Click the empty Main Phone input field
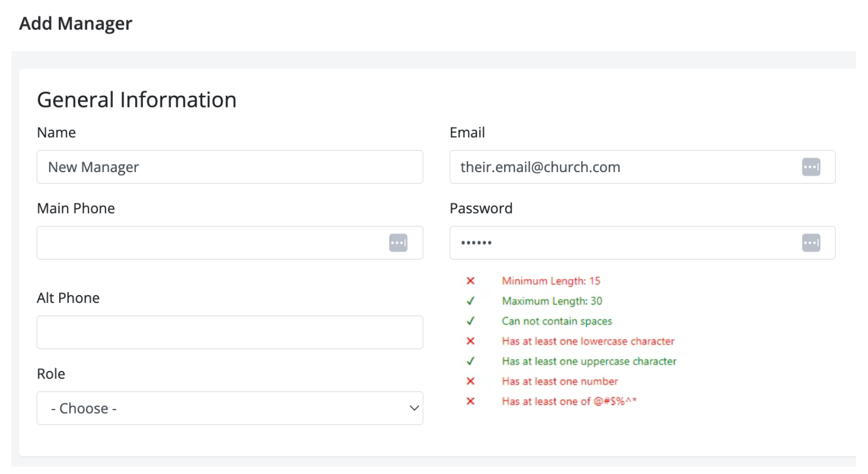This screenshot has height=474, width=868. [x=208, y=243]
